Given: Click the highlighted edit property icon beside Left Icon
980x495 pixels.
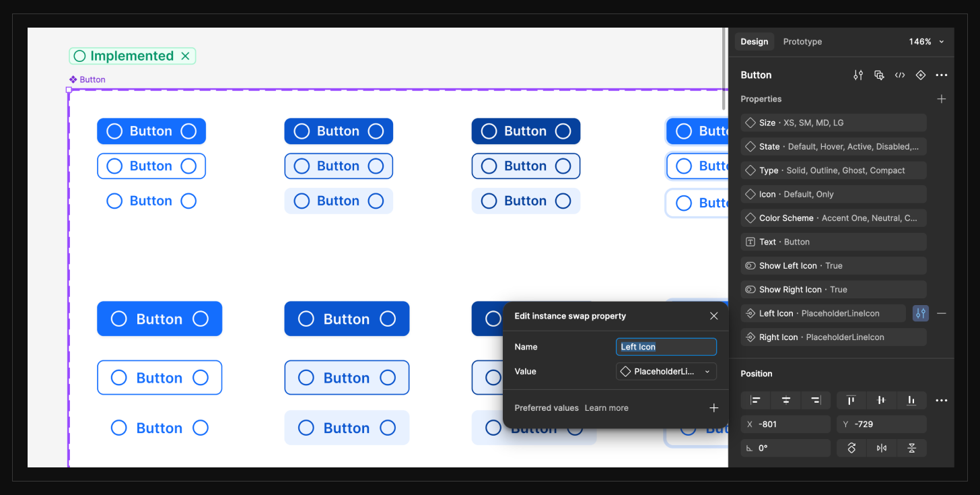Looking at the screenshot, I should click(x=921, y=313).
